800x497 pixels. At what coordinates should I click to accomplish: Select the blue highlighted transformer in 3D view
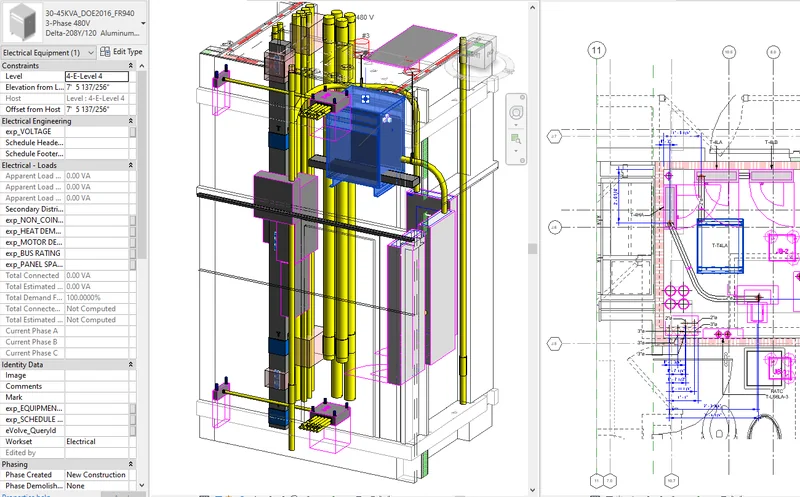365,143
